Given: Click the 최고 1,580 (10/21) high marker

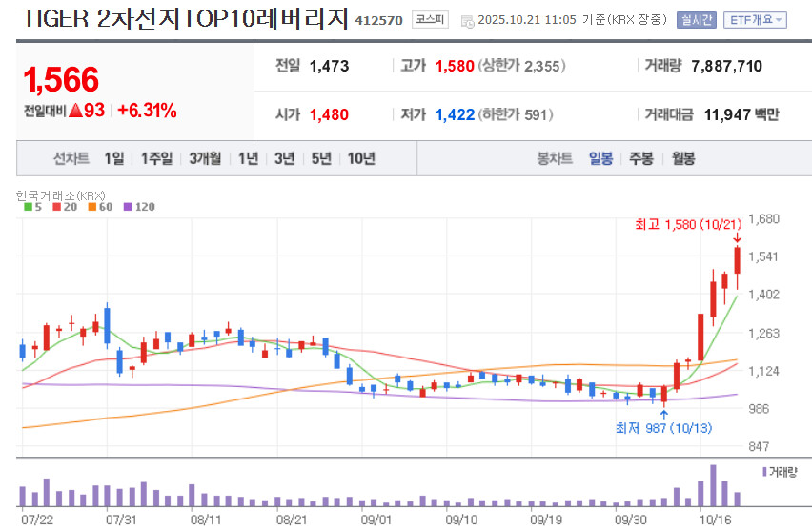Looking at the screenshot, I should click(688, 224).
